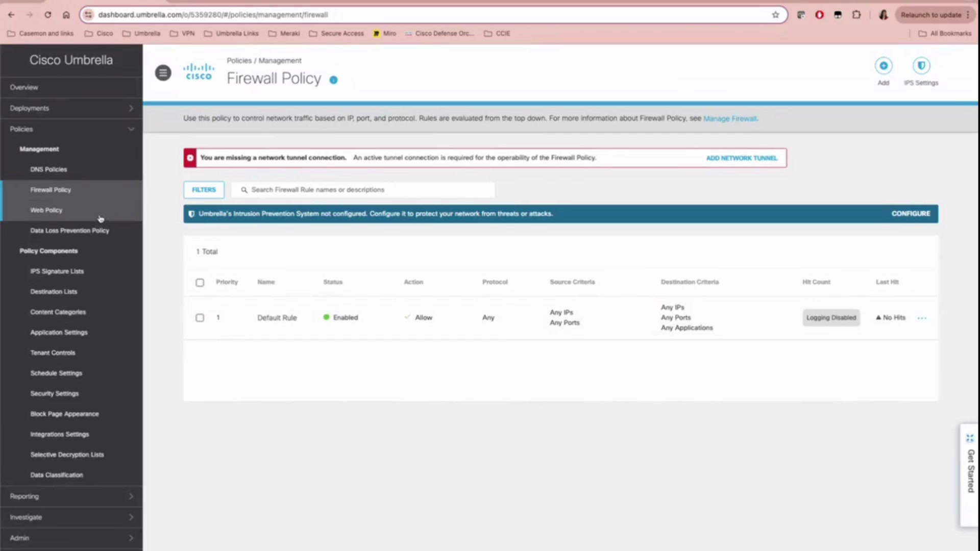980x551 pixels.
Task: Open the Manage Firewall link
Action: pos(730,119)
